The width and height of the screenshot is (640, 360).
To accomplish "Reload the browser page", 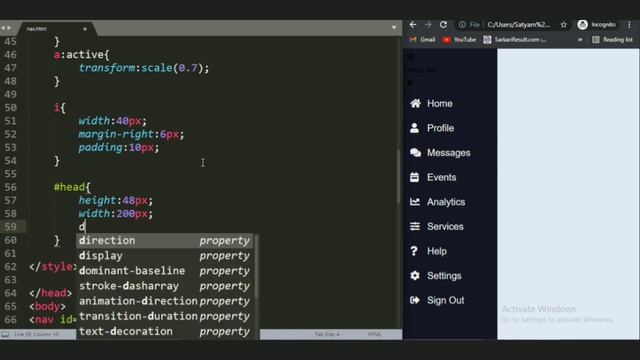I will (443, 25).
